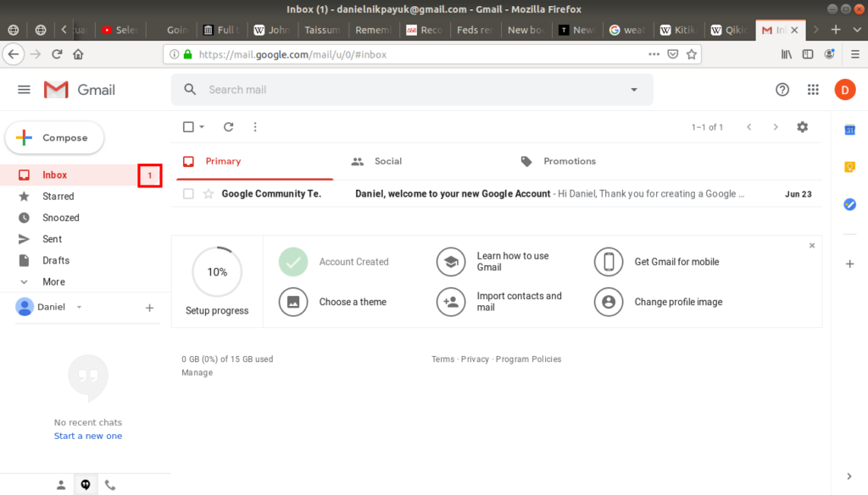
Task: Switch to the Taissum browser tab
Action: (x=322, y=30)
